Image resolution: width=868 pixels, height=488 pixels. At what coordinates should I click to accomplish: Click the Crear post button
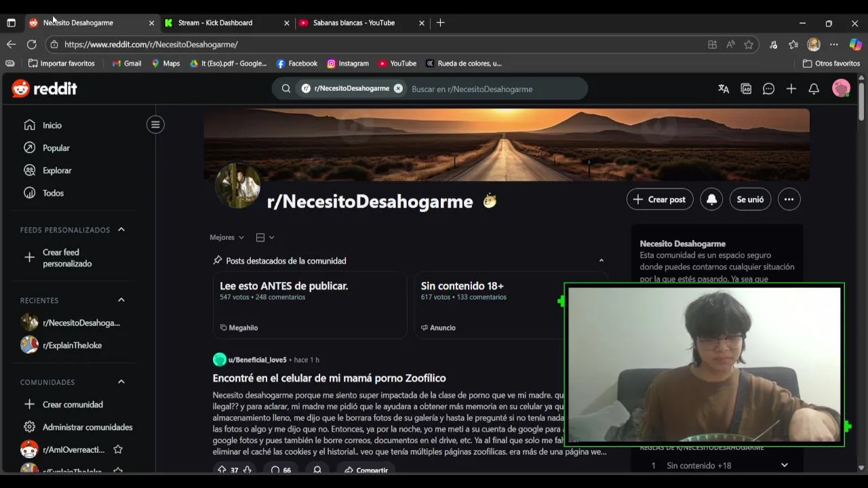pos(660,199)
